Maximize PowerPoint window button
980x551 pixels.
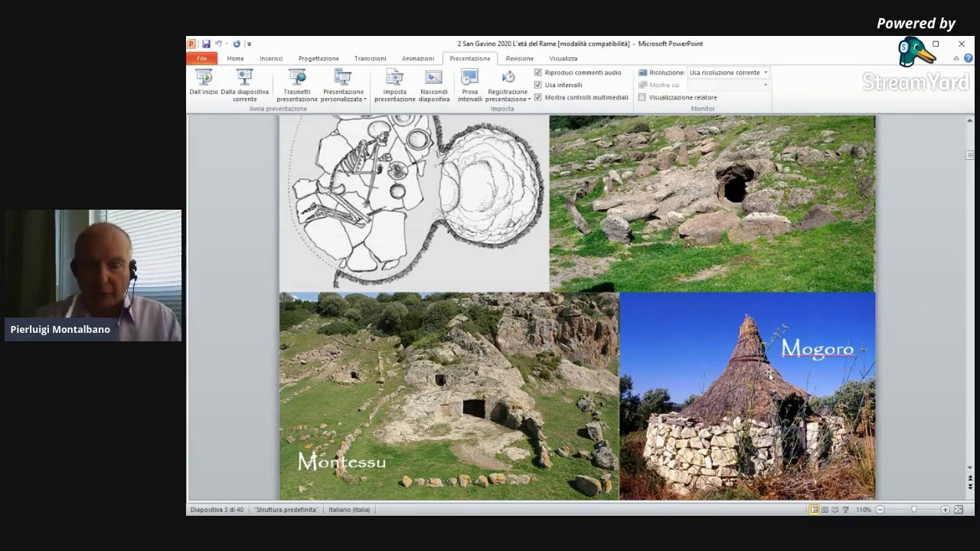coord(936,44)
